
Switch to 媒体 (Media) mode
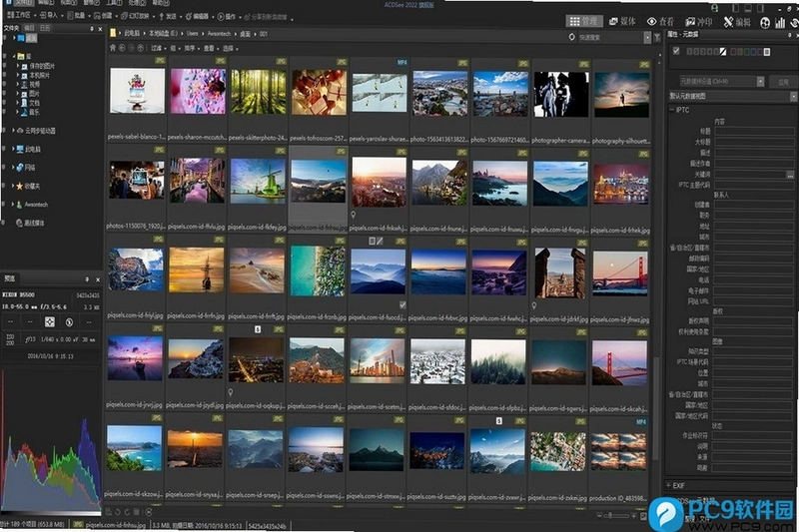click(x=622, y=21)
